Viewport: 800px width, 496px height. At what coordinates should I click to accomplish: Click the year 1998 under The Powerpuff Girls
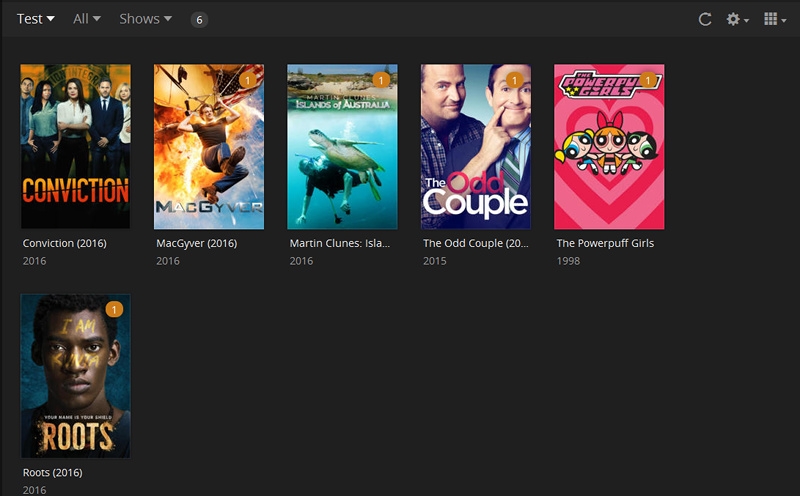click(x=568, y=261)
